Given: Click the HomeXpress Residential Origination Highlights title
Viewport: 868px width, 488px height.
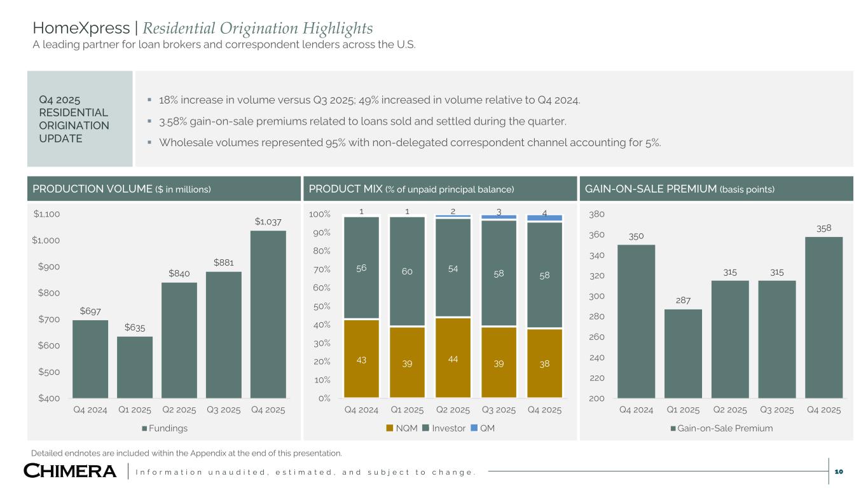Looking at the screenshot, I should coord(203,29).
